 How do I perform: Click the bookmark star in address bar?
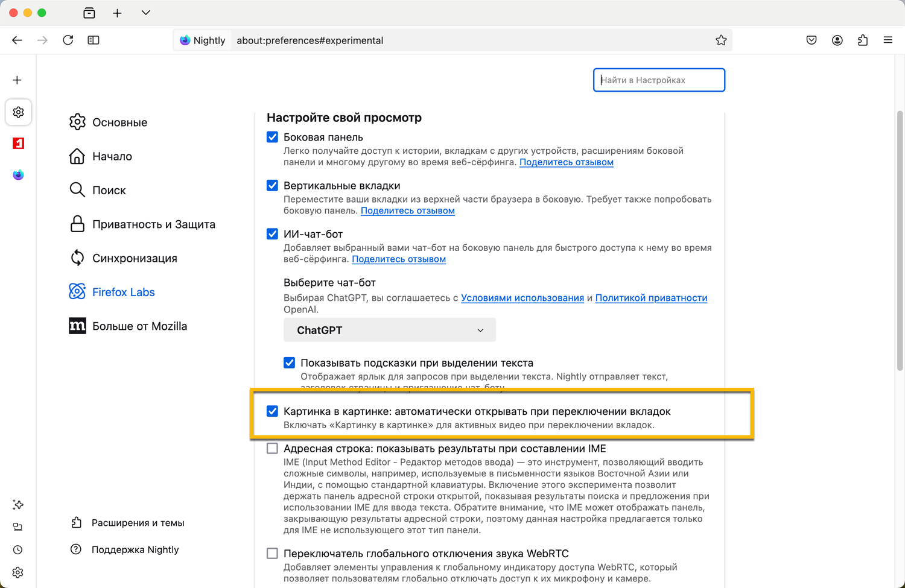coord(721,40)
